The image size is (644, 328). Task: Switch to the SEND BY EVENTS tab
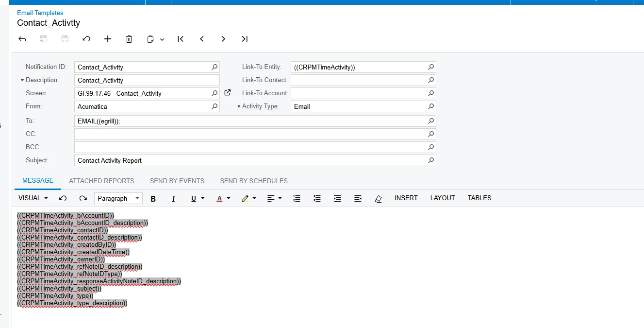tap(177, 181)
